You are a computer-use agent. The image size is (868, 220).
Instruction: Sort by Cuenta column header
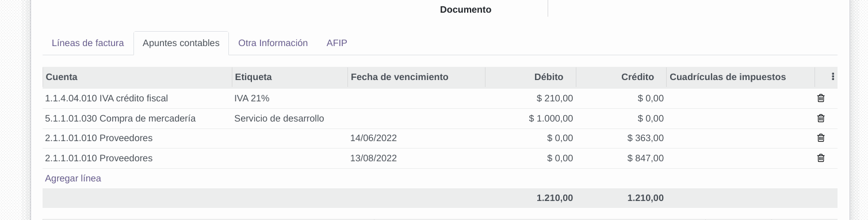point(137,77)
